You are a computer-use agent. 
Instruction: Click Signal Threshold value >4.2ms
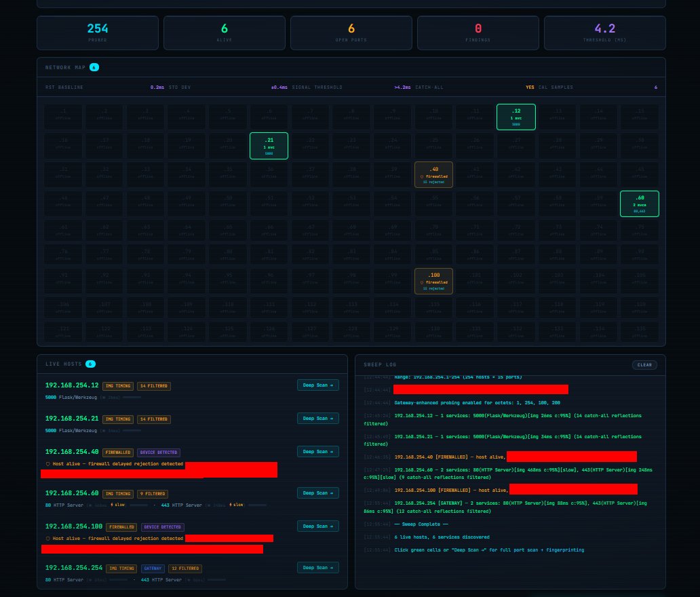pyautogui.click(x=402, y=88)
